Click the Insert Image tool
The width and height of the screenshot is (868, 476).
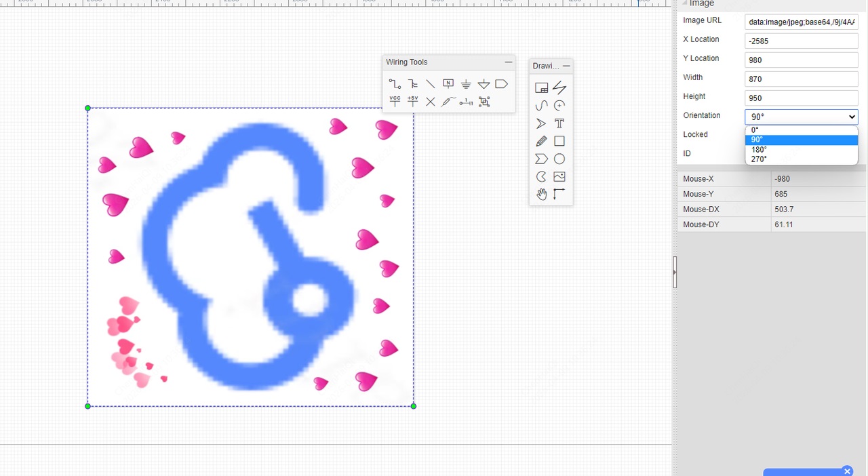click(559, 177)
